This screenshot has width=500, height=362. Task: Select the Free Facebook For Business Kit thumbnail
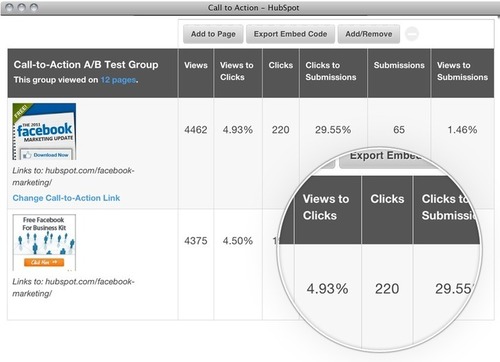[44, 242]
